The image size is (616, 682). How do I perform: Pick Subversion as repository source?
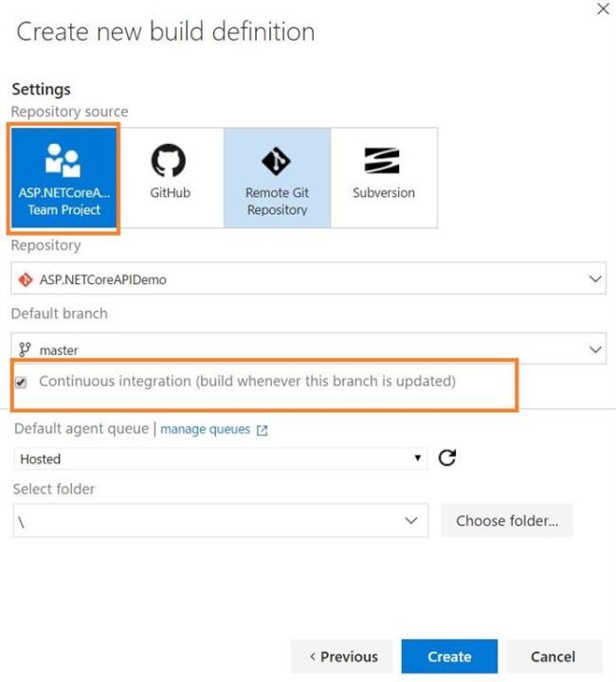383,177
